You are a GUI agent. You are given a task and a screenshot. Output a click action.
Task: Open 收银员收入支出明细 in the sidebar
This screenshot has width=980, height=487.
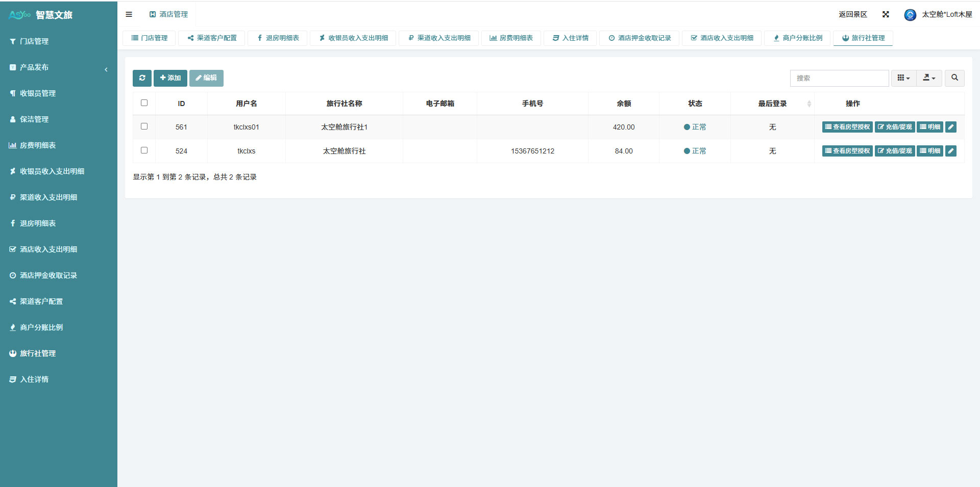point(59,171)
